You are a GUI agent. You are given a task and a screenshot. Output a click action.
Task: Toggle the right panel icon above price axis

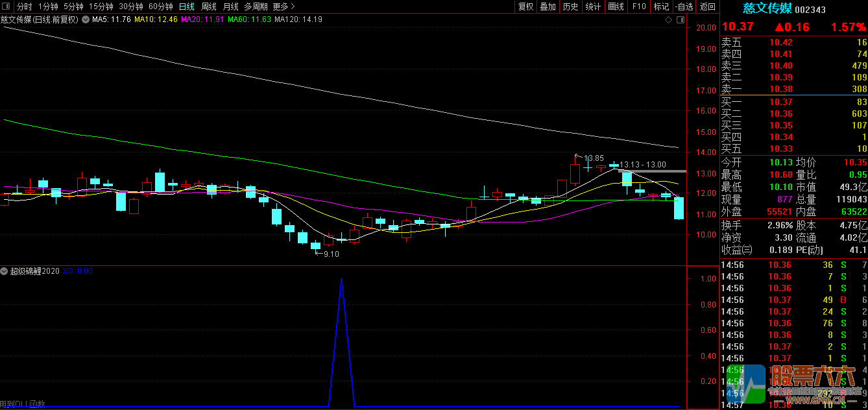point(681,20)
